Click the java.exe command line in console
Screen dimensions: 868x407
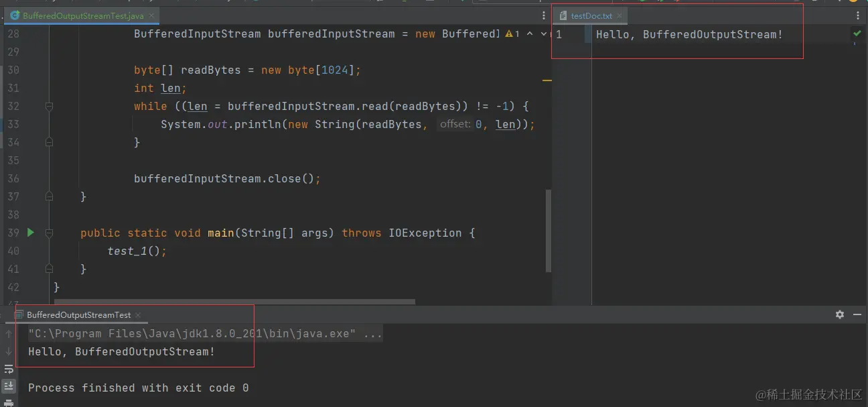(205, 333)
